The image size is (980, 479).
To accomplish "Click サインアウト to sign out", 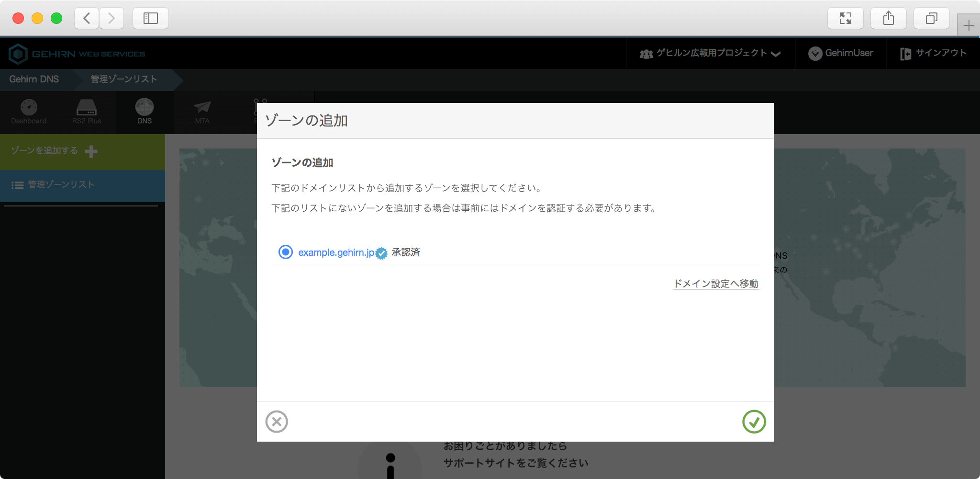I will [x=933, y=53].
